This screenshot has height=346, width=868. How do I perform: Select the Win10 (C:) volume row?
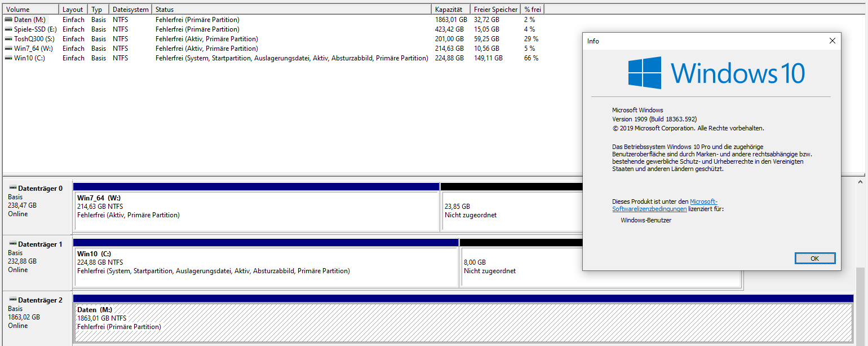273,58
